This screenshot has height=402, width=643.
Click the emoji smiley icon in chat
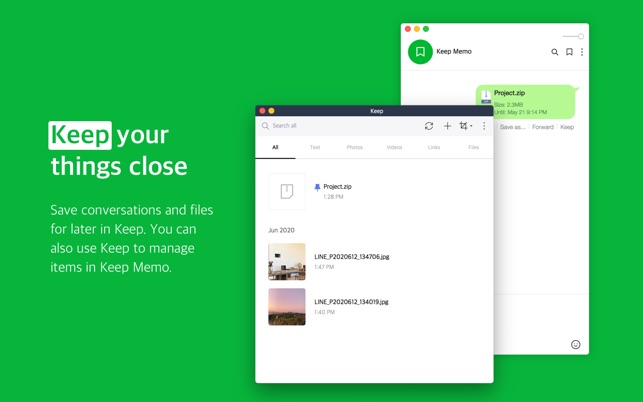[x=575, y=344]
